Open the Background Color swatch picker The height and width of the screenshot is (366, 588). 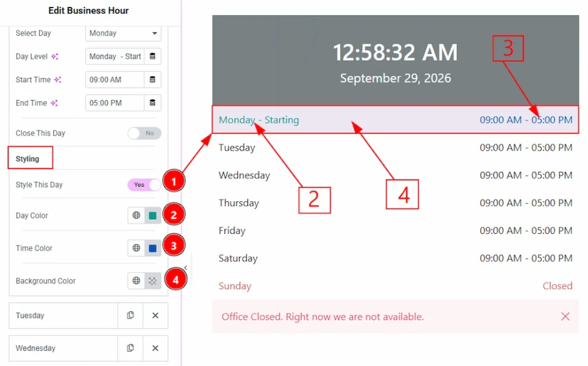153,281
